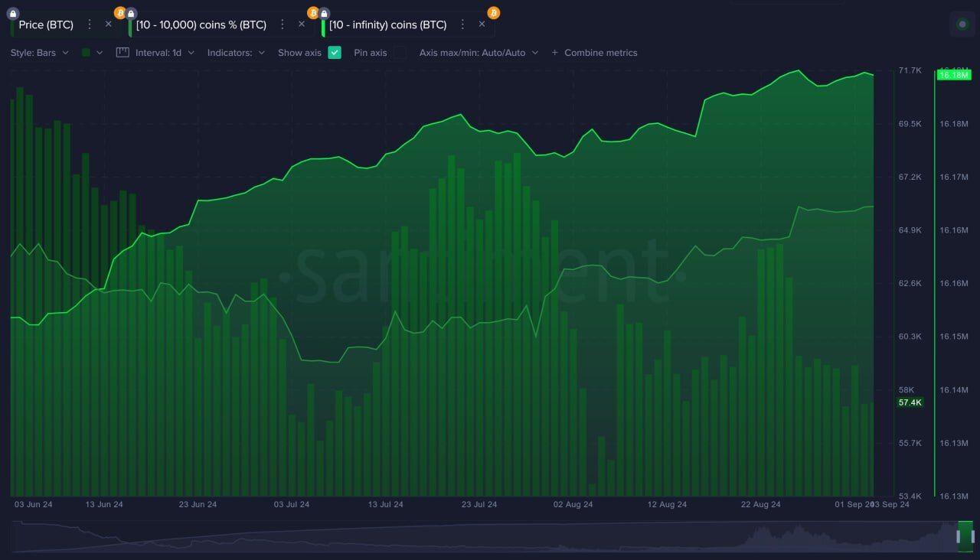
Task: Click the timeline minimap at the bottom
Action: point(490,536)
